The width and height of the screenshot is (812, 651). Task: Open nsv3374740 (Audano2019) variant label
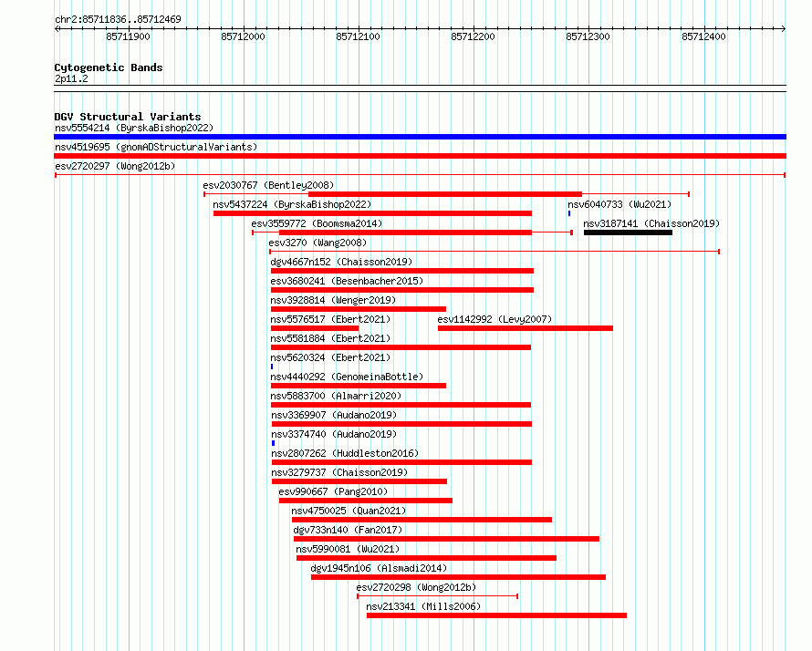click(334, 434)
